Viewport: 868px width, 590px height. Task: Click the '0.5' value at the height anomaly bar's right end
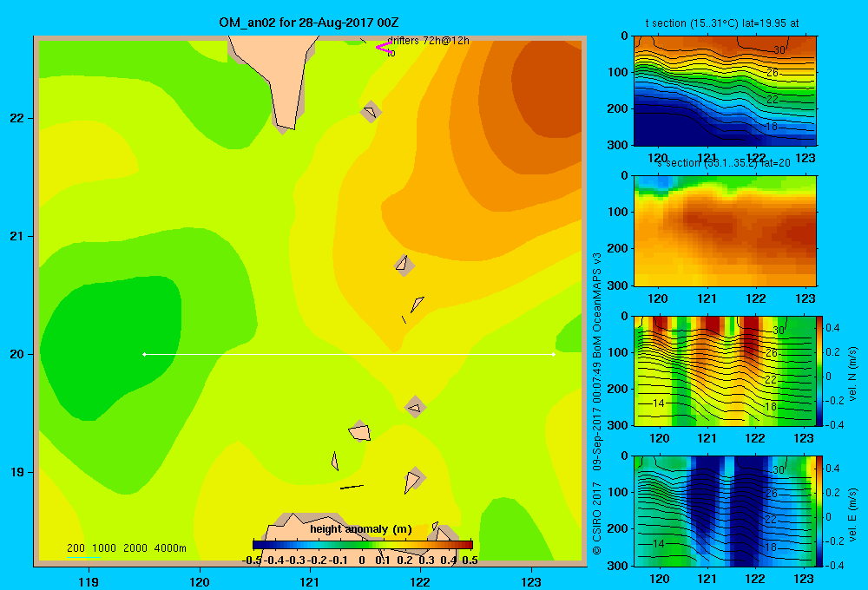pos(470,560)
